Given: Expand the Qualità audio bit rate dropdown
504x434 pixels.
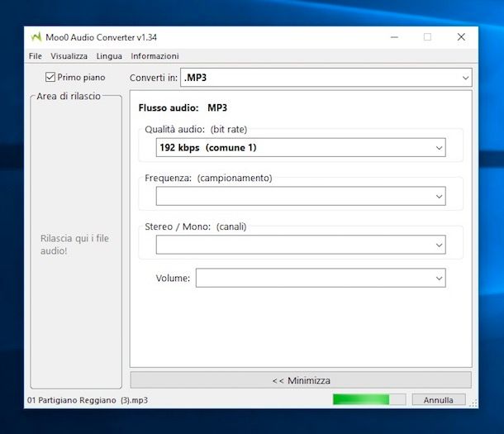Looking at the screenshot, I should pyautogui.click(x=300, y=148).
